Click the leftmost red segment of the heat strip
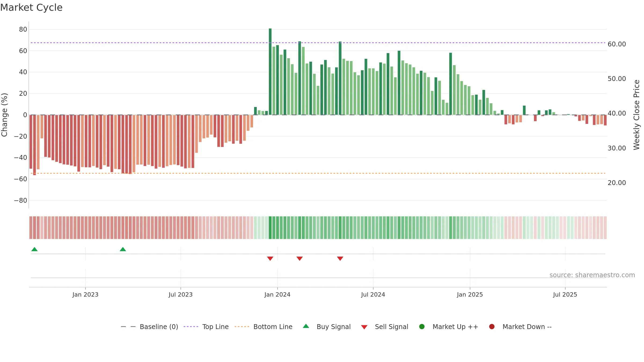 [x=31, y=228]
